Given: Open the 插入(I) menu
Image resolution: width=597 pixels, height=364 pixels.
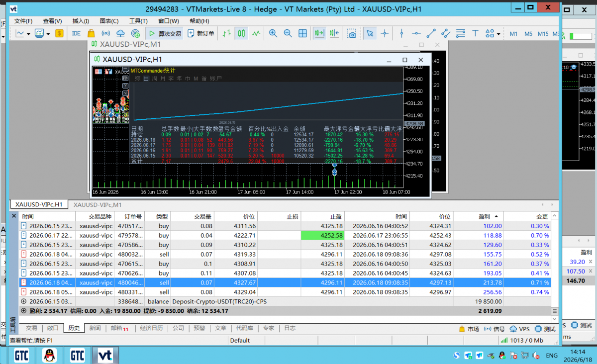Looking at the screenshot, I should (81, 21).
